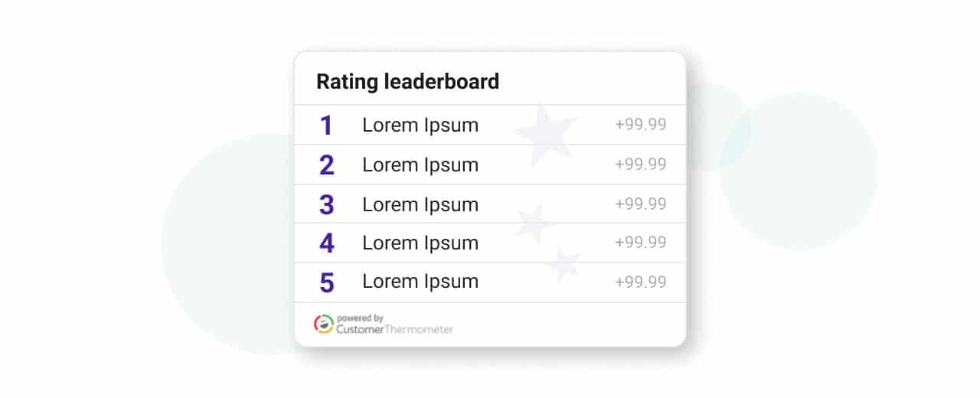
Task: Click the +99.99 score in rank 4 row
Action: (641, 243)
